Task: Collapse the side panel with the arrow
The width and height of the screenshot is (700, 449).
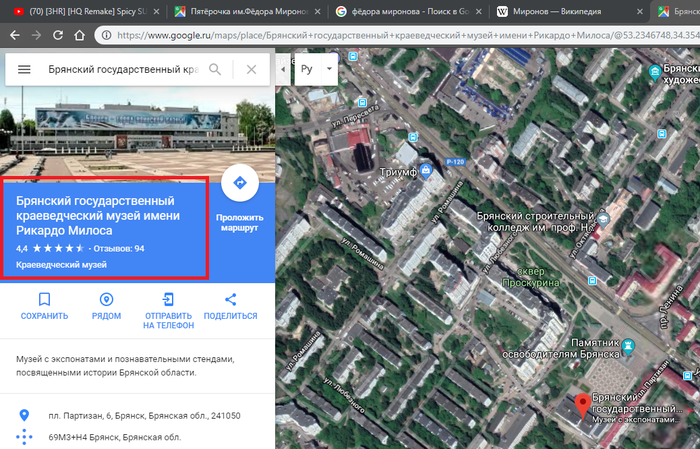Action: [x=282, y=72]
